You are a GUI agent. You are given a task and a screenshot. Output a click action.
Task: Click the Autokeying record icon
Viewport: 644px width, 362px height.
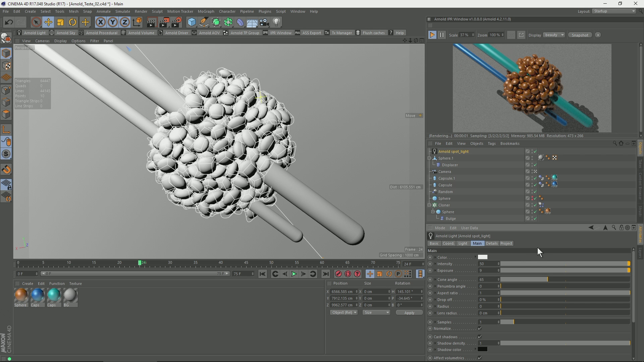(x=348, y=274)
